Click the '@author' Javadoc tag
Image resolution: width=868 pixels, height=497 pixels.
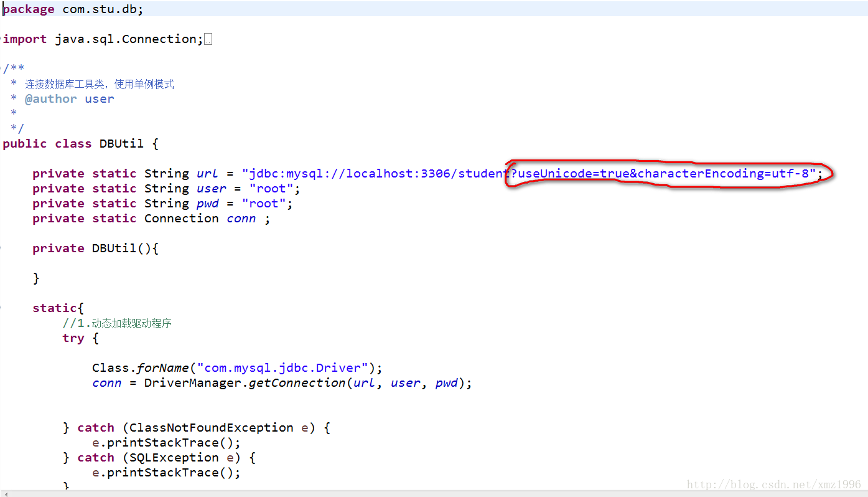coord(51,99)
